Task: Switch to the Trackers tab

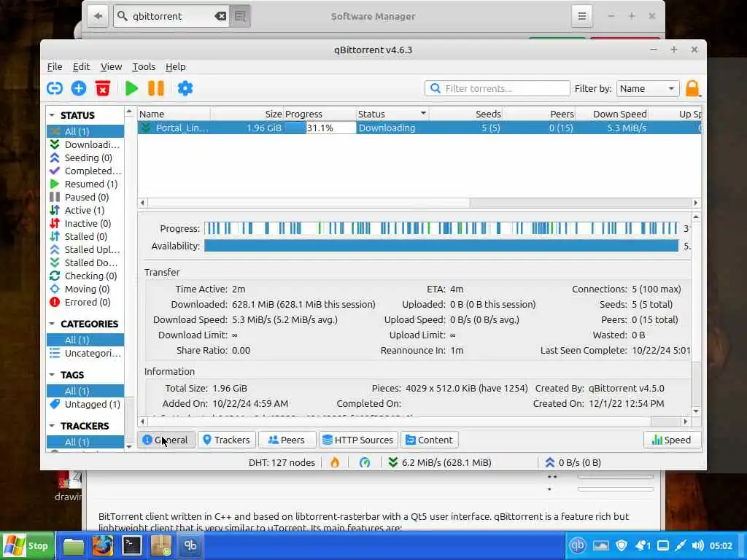Action: coord(227,440)
